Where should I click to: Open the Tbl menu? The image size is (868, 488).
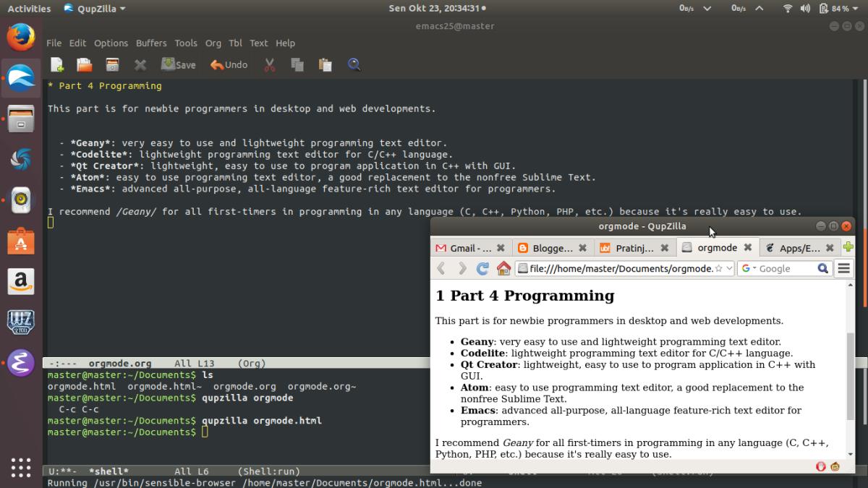pyautogui.click(x=235, y=43)
